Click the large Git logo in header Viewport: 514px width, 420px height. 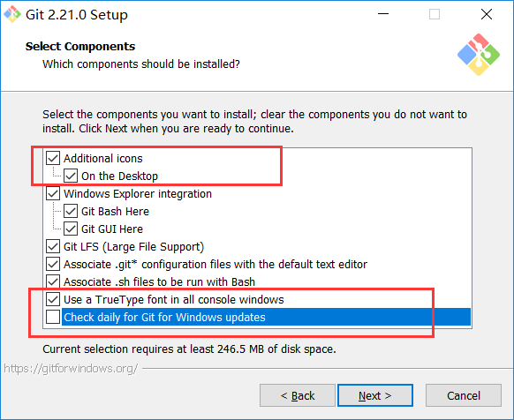point(479,55)
